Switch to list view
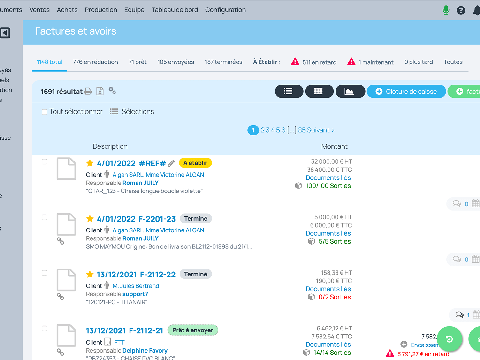Screen dimensions: 480x360 coord(289,91)
